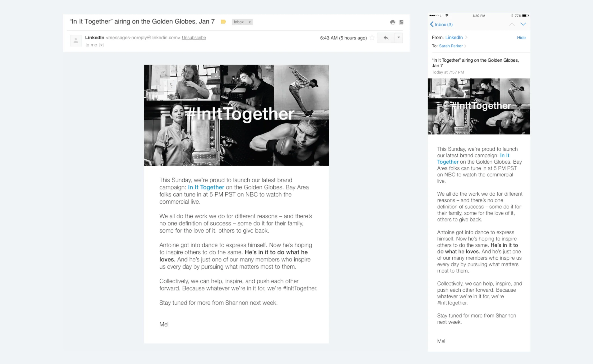Expand the LinkedIn sender contact on mobile
Viewport: 593px width, 364px height.
coord(454,37)
